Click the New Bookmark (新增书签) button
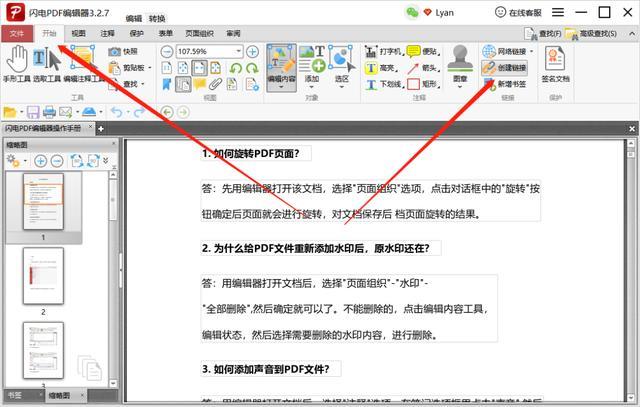This screenshot has height=407, width=640. 504,84
